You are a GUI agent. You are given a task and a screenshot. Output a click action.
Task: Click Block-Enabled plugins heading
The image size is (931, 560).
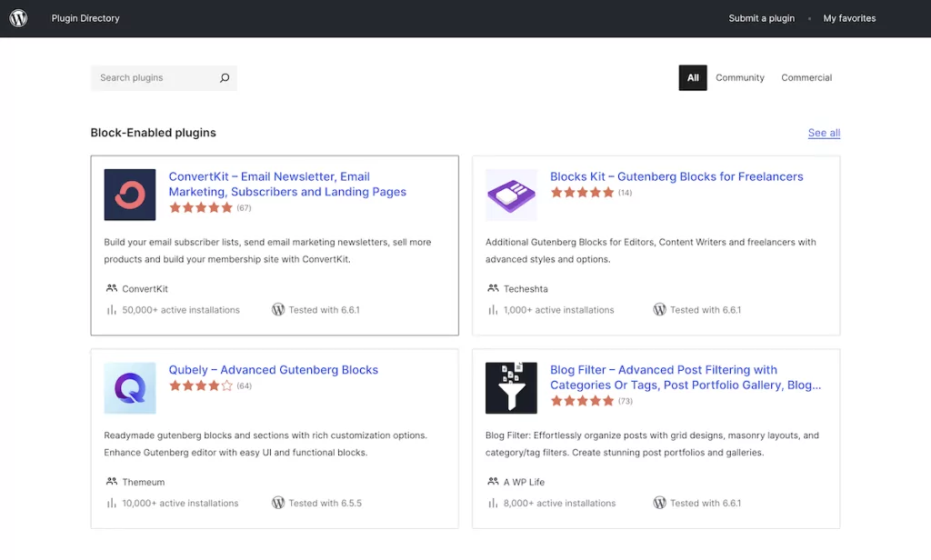(153, 133)
